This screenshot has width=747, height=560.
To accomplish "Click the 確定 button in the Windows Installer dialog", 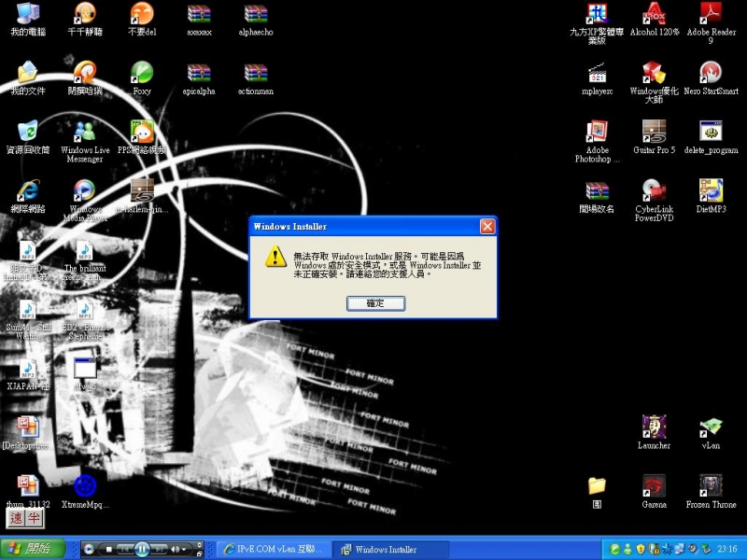I will [x=375, y=303].
